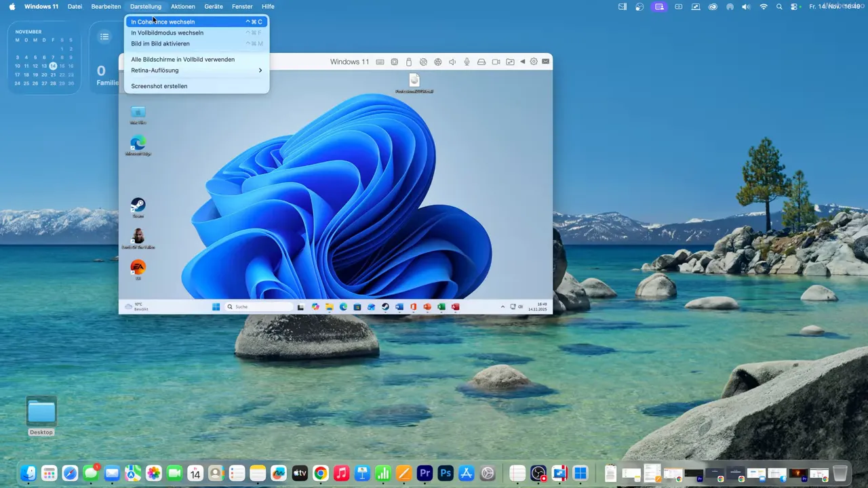Open the Parallels keyboard settings icon
Screen dimensions: 868x488
pos(380,62)
